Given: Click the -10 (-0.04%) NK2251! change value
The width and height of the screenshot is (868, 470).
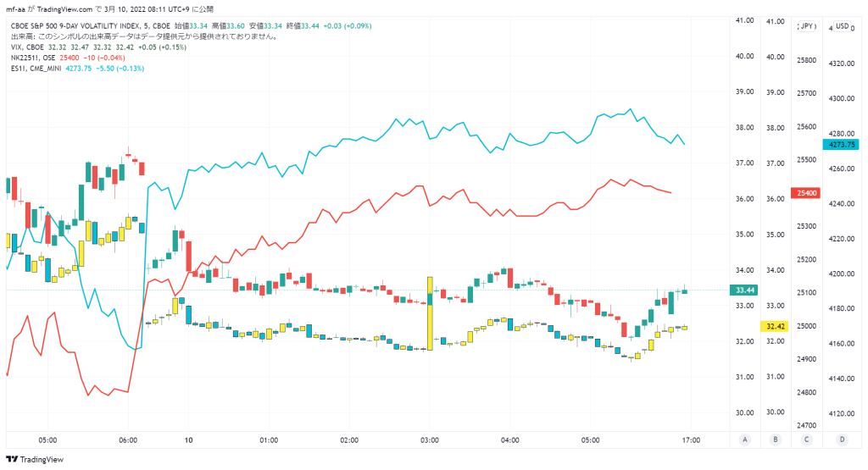Looking at the screenshot, I should pos(103,58).
